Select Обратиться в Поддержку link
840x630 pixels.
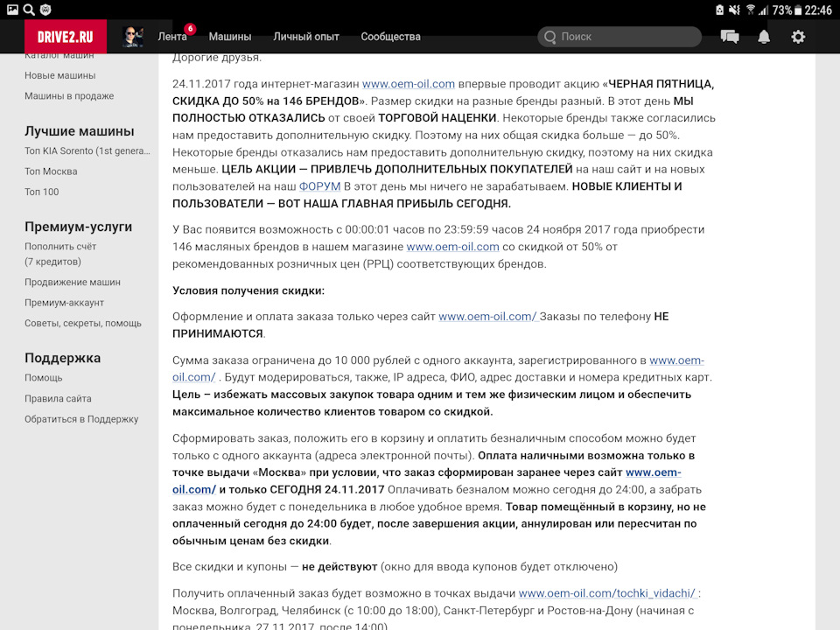(x=81, y=419)
